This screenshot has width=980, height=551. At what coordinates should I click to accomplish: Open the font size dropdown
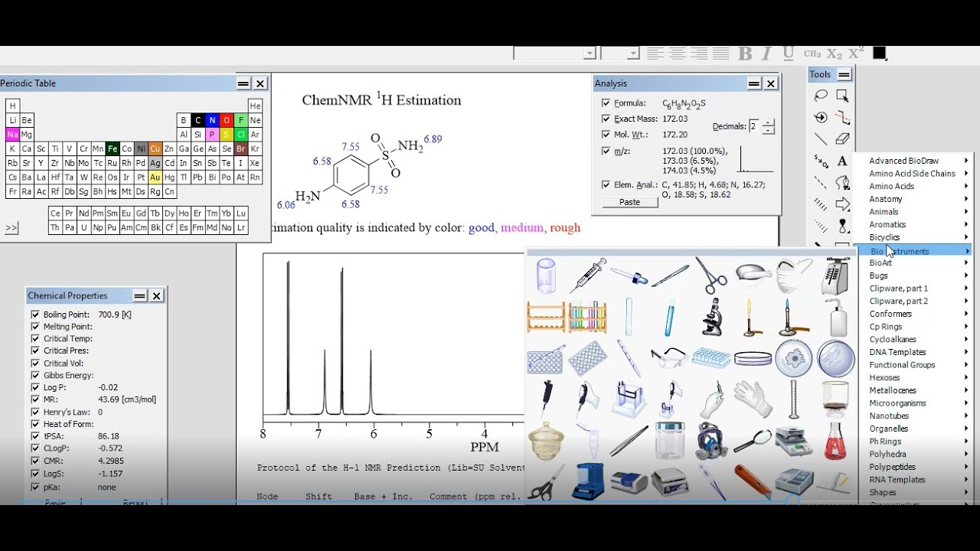633,54
